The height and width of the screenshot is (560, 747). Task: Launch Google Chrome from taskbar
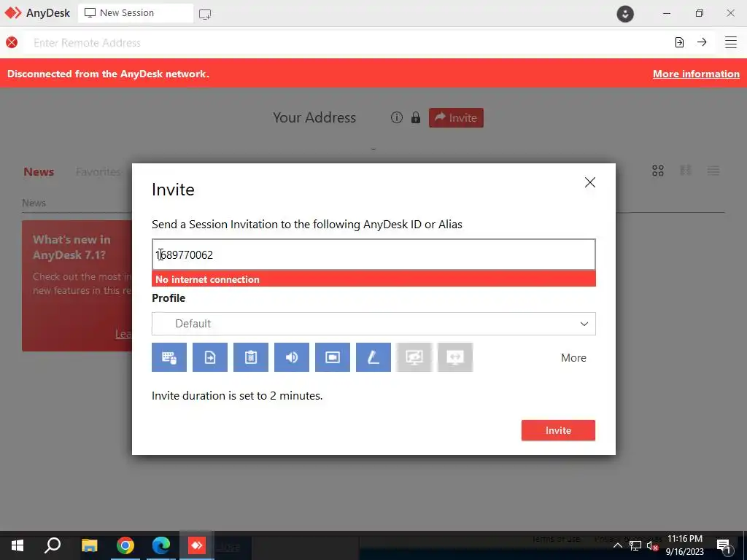(125, 545)
